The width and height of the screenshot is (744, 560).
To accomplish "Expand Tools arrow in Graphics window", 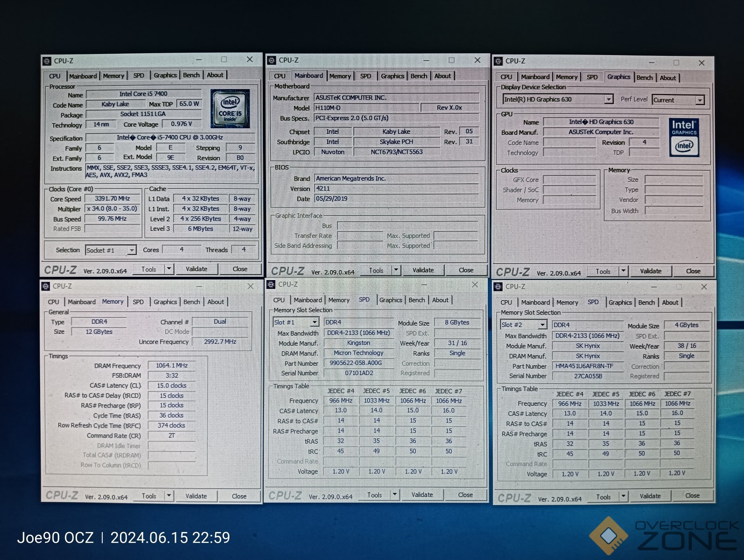I will pos(623,271).
